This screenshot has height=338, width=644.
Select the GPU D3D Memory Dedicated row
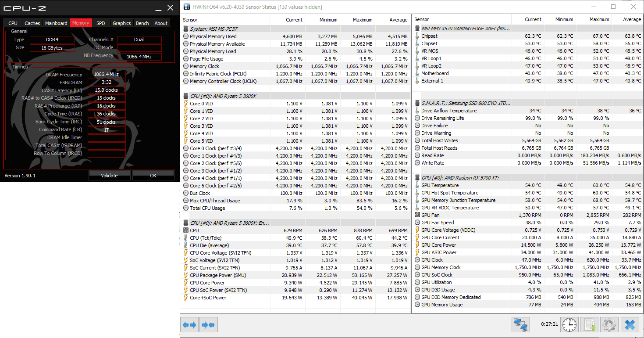[527, 297]
